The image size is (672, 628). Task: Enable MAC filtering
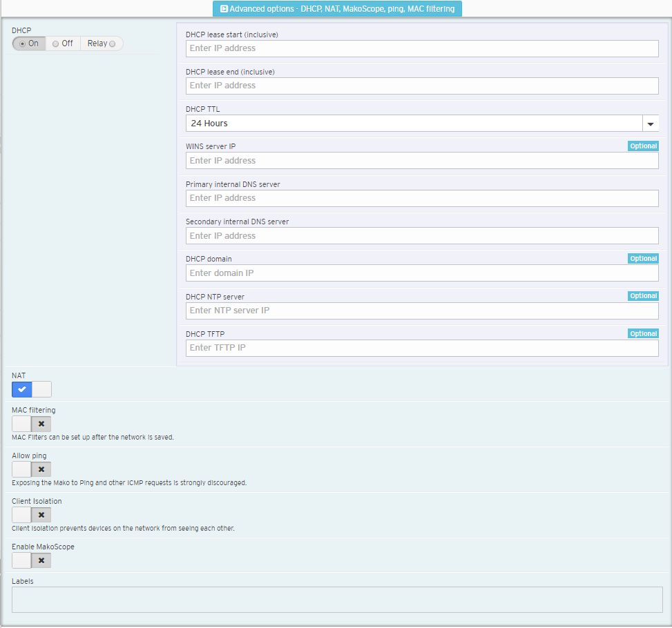click(x=21, y=424)
